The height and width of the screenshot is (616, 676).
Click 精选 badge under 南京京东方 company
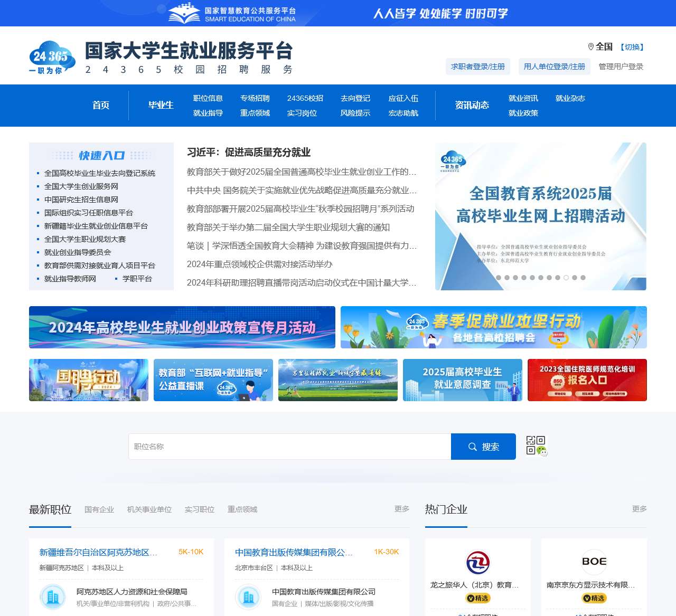point(594,598)
